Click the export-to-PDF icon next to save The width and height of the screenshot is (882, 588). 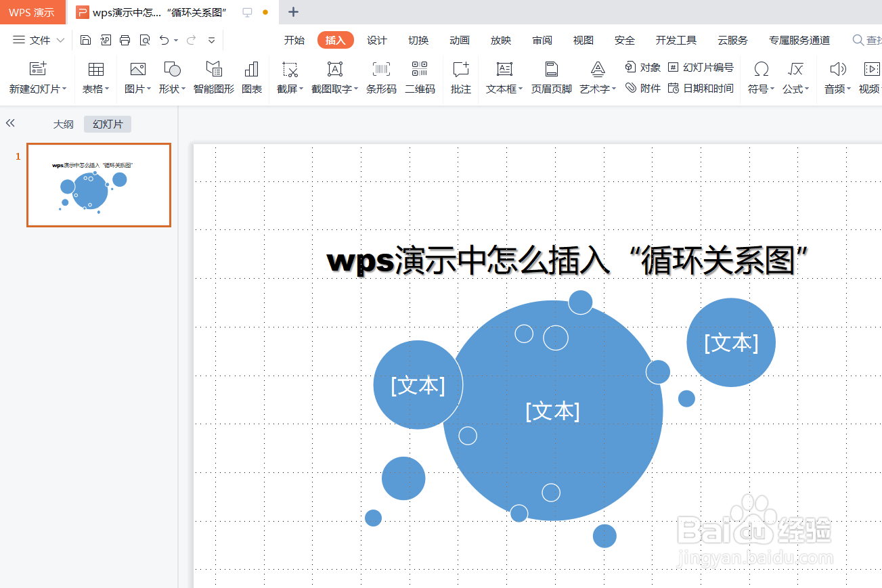105,40
